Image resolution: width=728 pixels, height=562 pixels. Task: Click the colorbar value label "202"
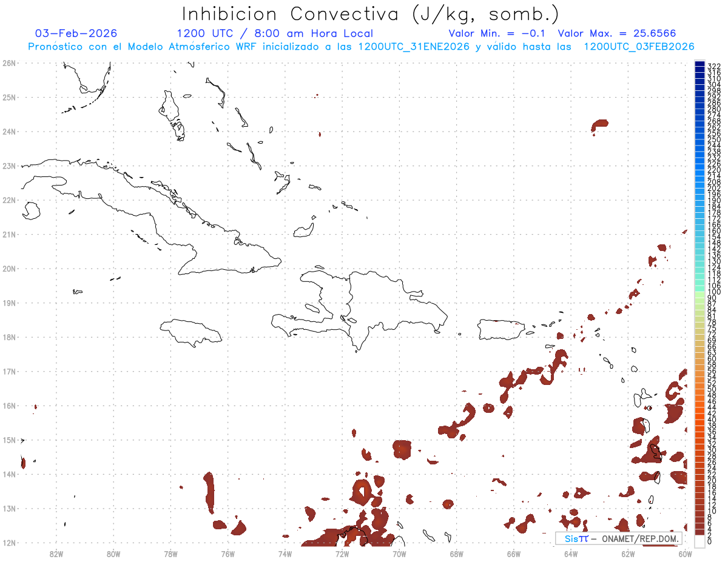point(714,188)
